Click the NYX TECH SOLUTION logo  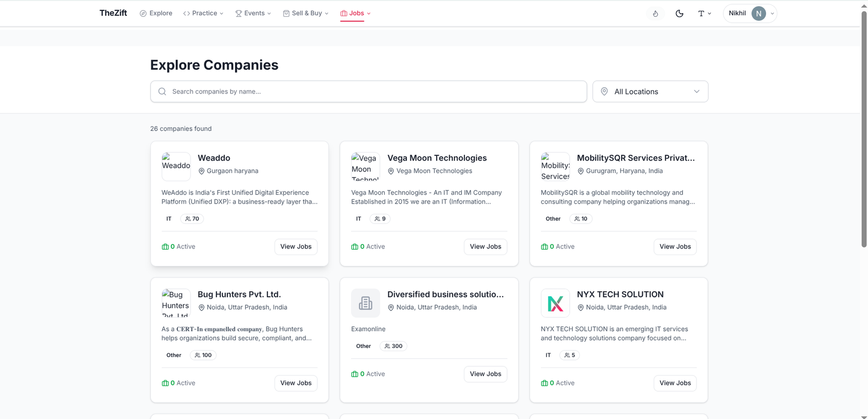(555, 303)
